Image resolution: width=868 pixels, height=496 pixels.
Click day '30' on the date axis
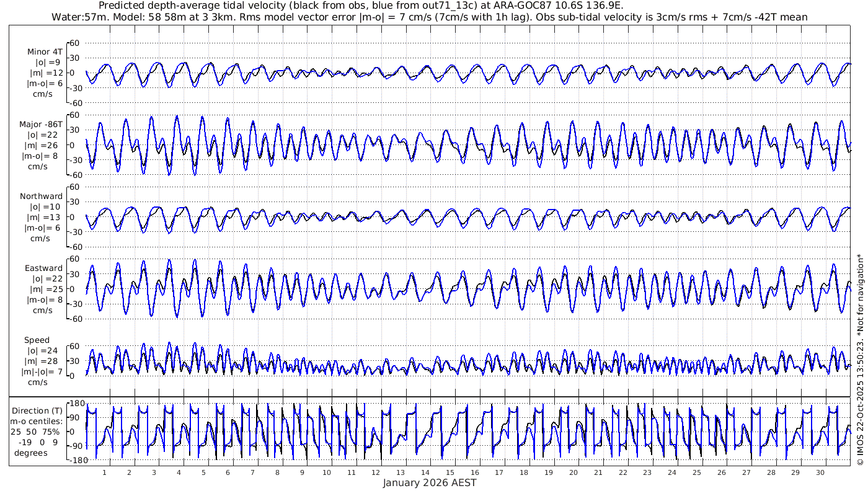pos(820,472)
